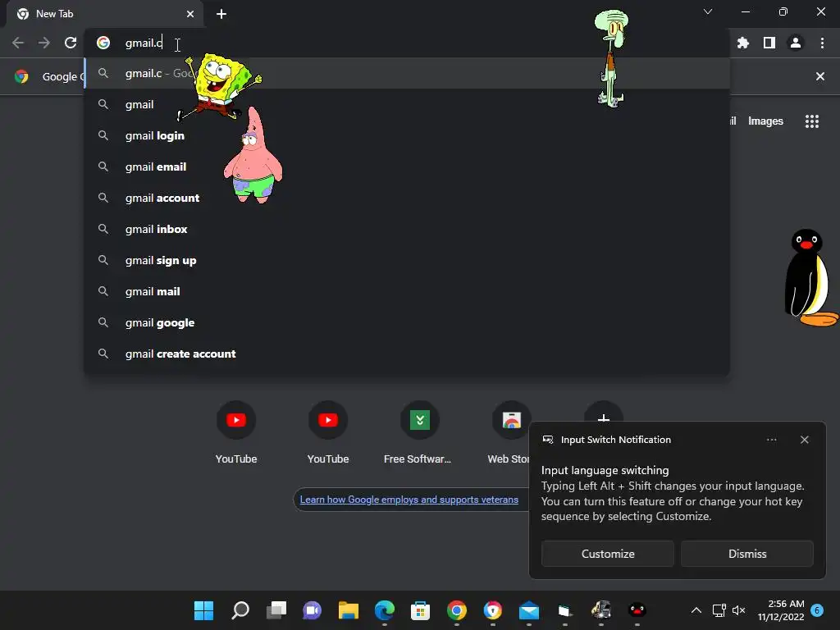Click the SpongeBob desktop character
The height and width of the screenshot is (630, 840).
click(x=220, y=85)
